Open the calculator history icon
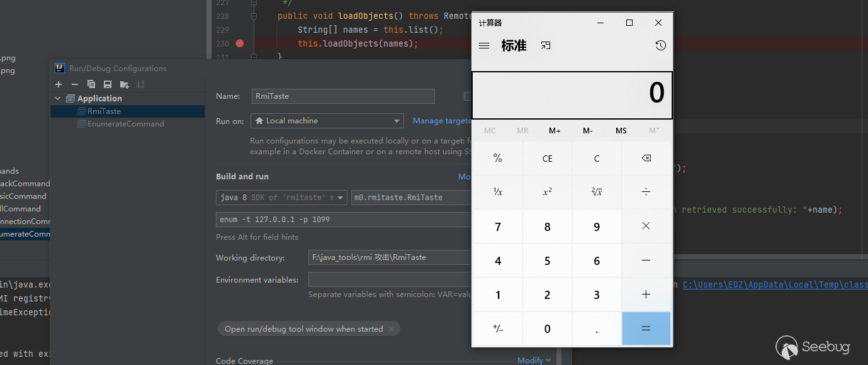 [x=660, y=45]
